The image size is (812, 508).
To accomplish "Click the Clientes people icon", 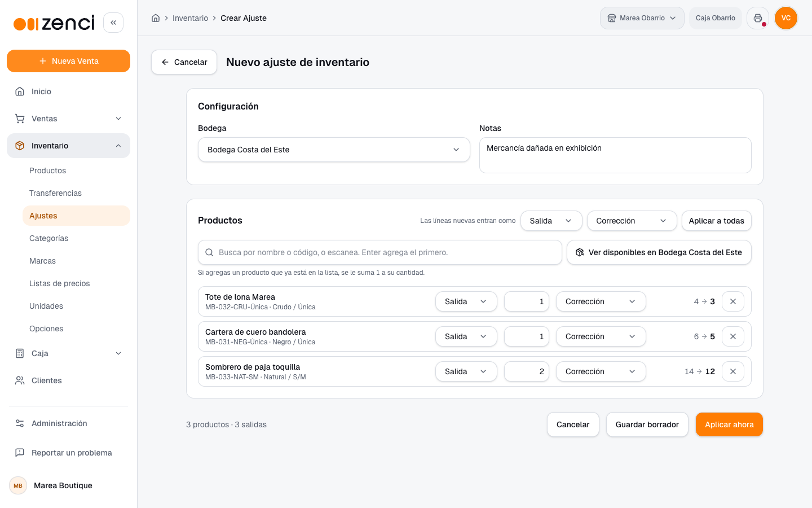I will tap(20, 380).
